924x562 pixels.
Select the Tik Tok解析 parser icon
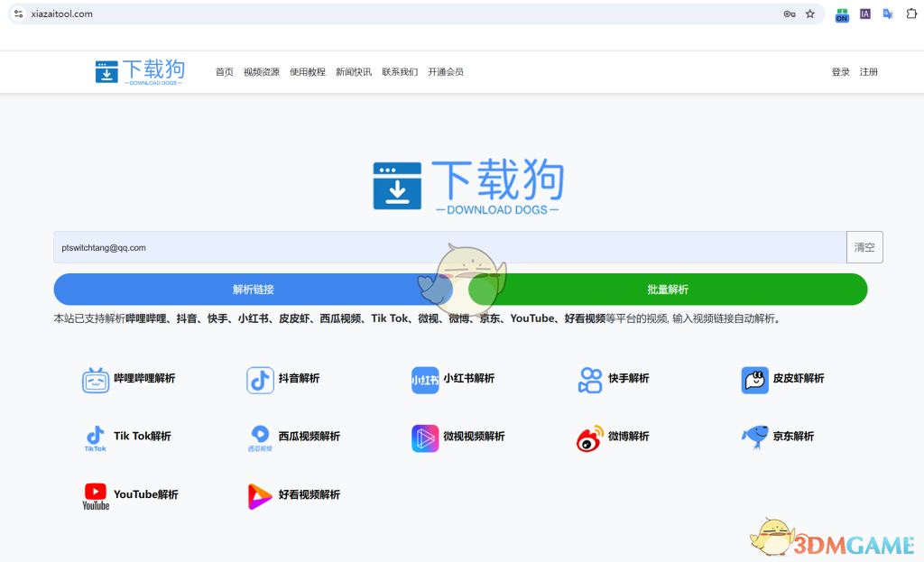94,438
